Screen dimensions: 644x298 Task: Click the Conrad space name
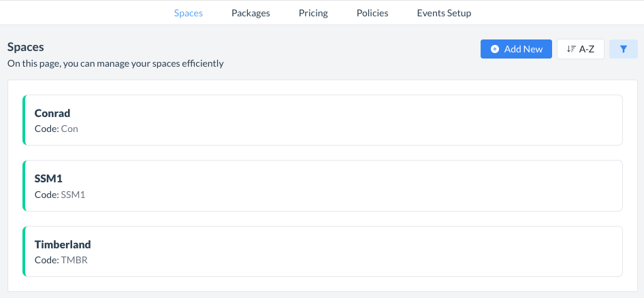[52, 113]
